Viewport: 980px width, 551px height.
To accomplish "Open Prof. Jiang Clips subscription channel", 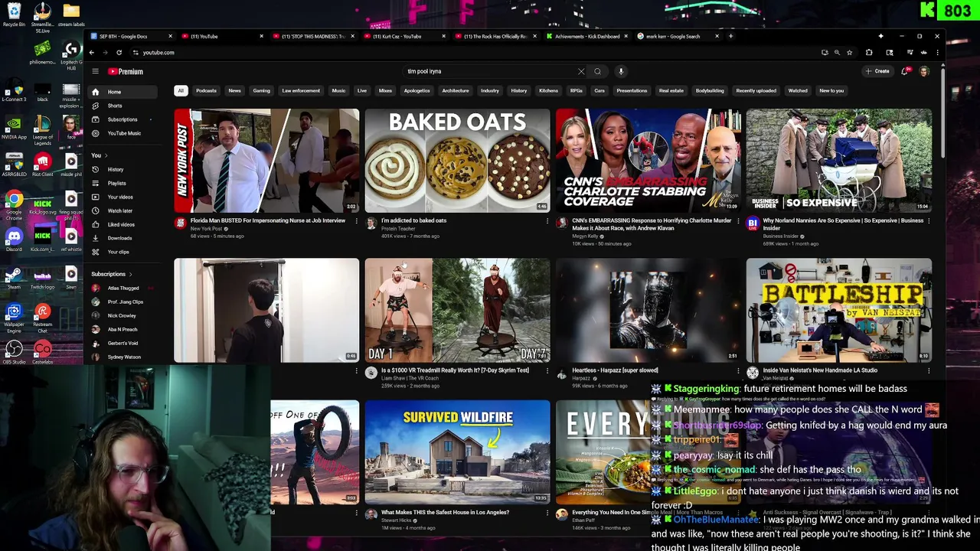I will [x=123, y=302].
